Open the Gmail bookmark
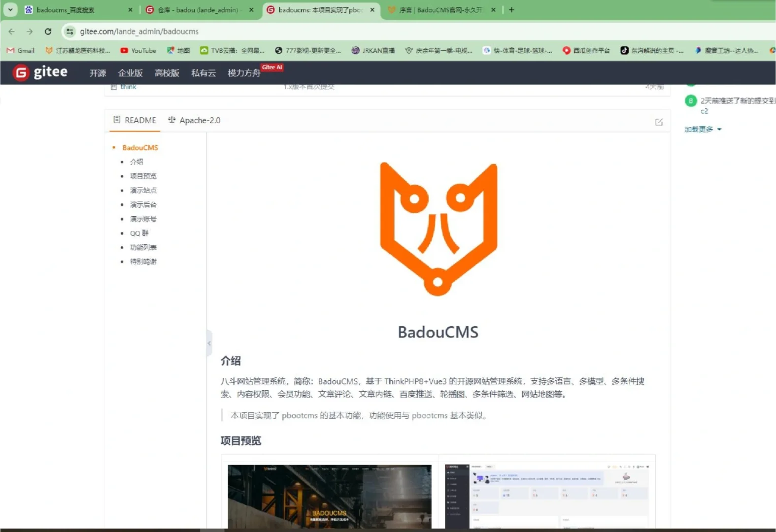 (x=21, y=50)
